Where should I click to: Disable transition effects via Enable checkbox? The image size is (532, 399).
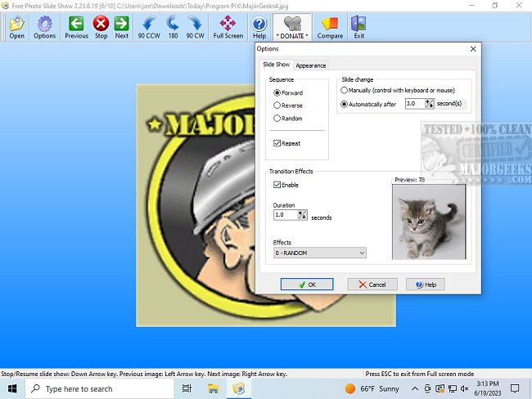point(277,186)
